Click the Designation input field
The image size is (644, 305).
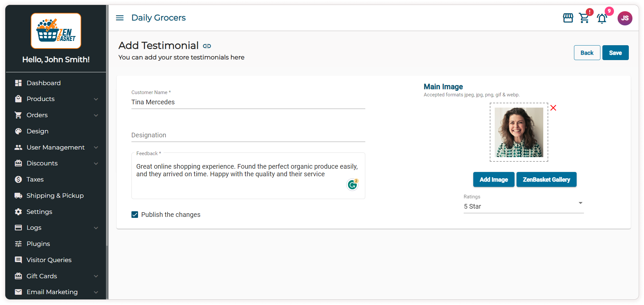[248, 135]
